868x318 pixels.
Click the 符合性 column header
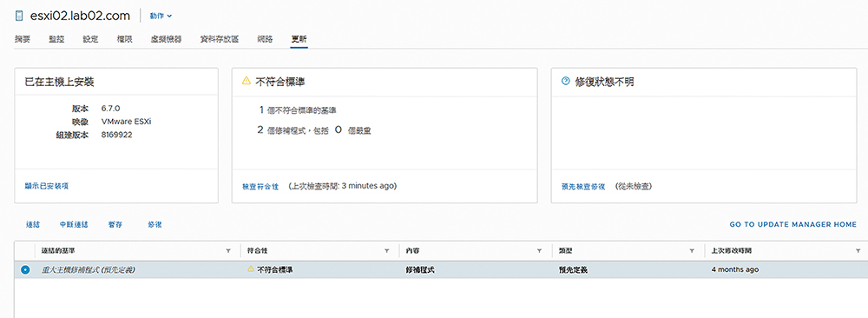tap(258, 251)
